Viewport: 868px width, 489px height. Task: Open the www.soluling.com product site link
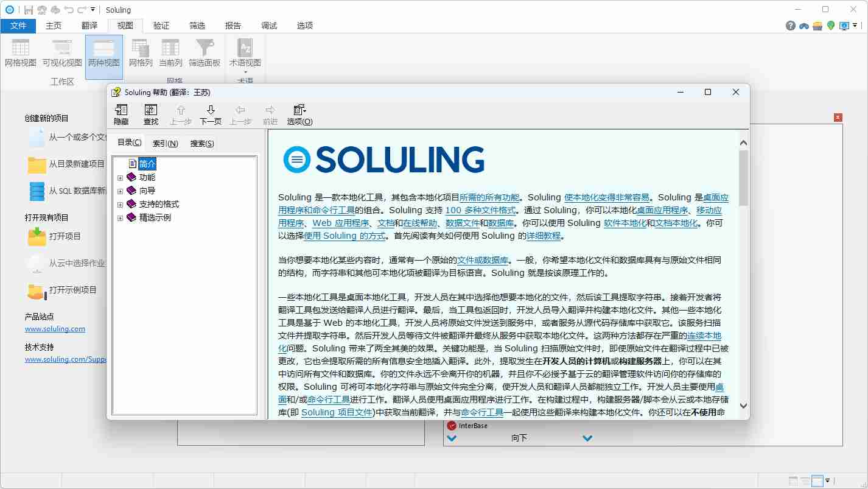click(55, 329)
